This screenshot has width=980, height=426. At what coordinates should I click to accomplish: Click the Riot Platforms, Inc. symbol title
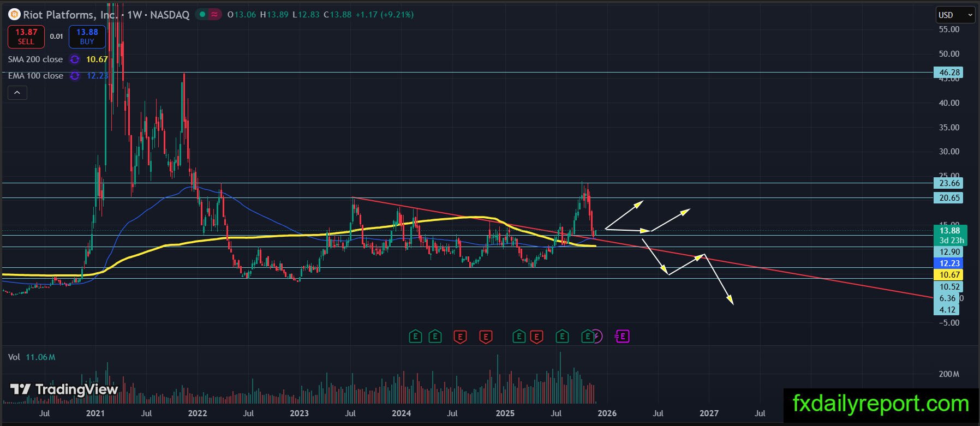click(70, 15)
